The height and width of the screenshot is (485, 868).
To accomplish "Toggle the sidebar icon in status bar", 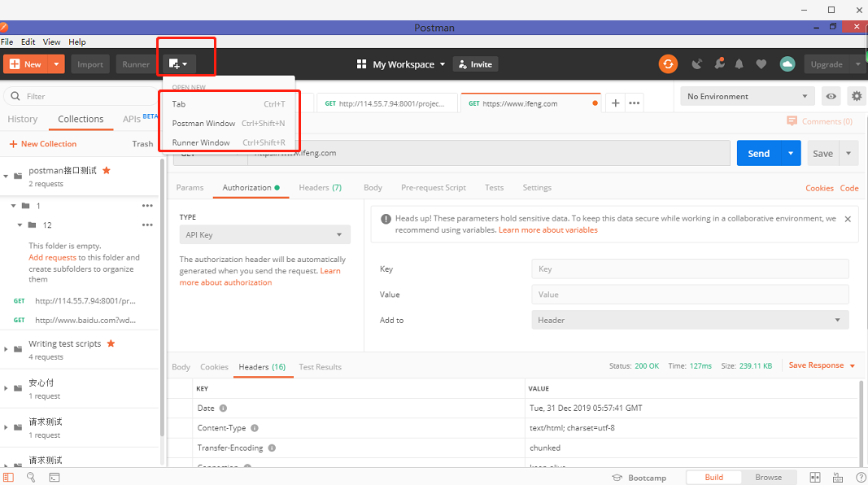I will (x=8, y=477).
